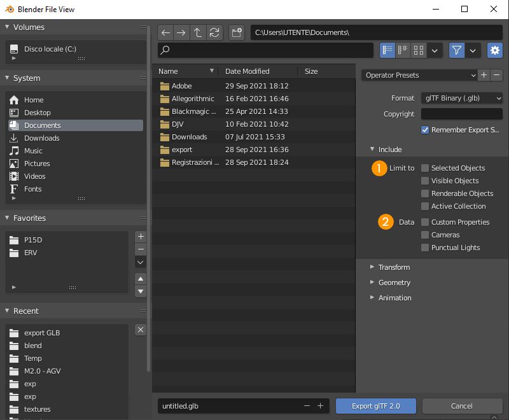Create a new folder icon

(237, 32)
